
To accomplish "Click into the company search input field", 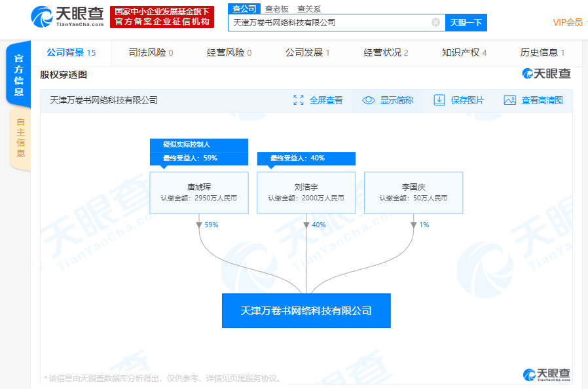I will click(x=330, y=22).
